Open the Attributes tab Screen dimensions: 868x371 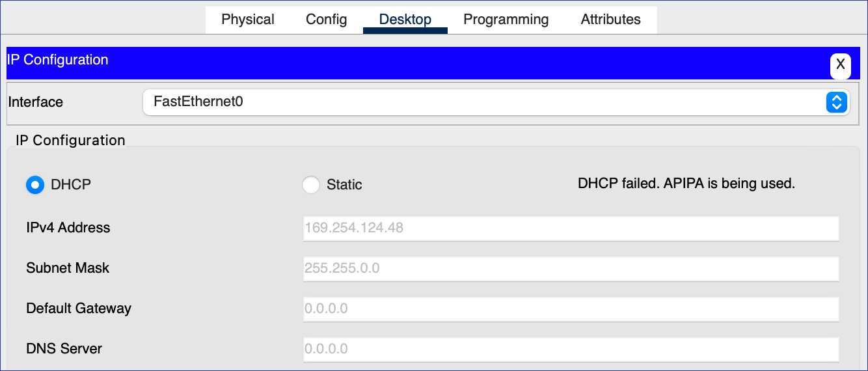(610, 20)
